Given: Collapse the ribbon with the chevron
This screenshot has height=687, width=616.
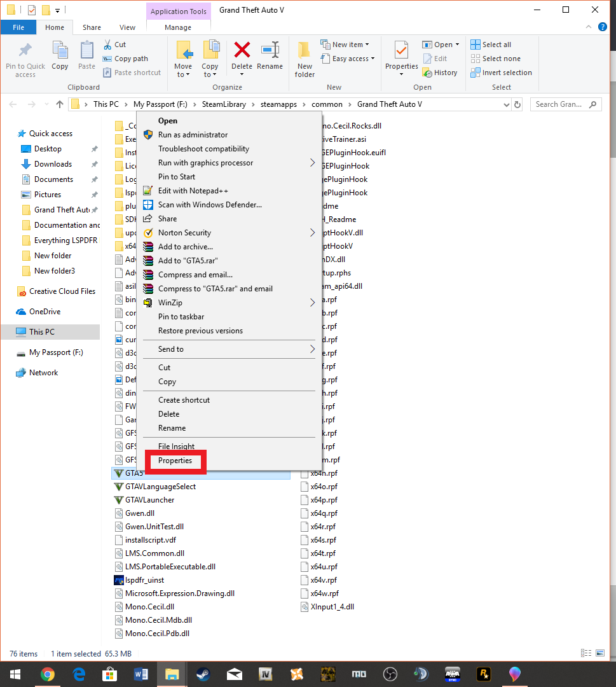Looking at the screenshot, I should [589, 27].
